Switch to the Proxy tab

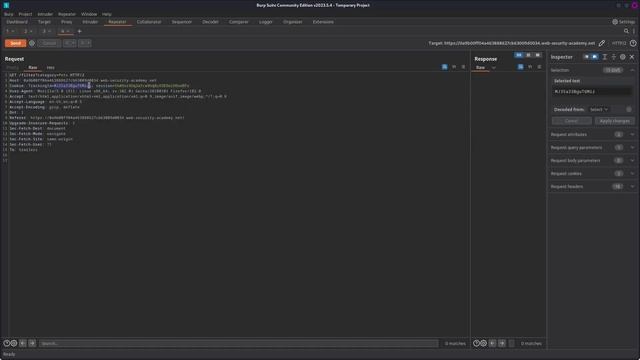pos(67,22)
